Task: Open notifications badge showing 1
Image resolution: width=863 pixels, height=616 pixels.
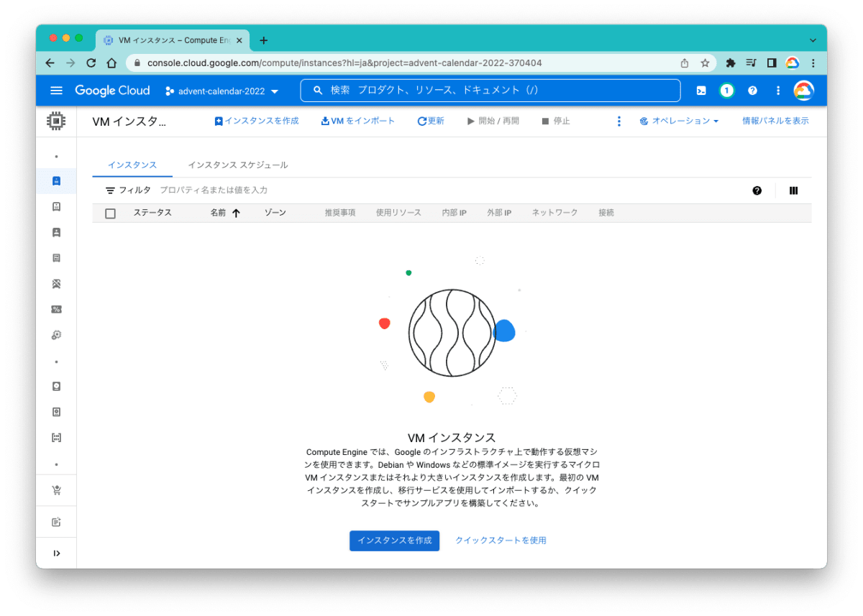Action: tap(726, 91)
